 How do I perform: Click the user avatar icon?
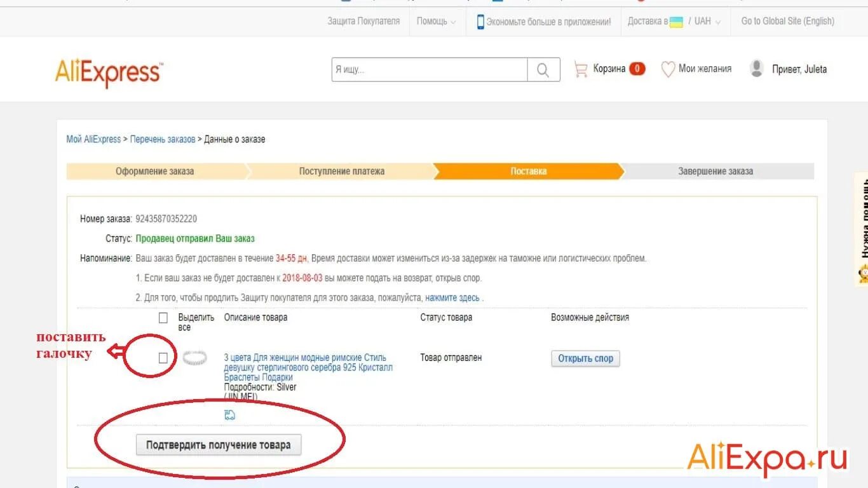(756, 69)
